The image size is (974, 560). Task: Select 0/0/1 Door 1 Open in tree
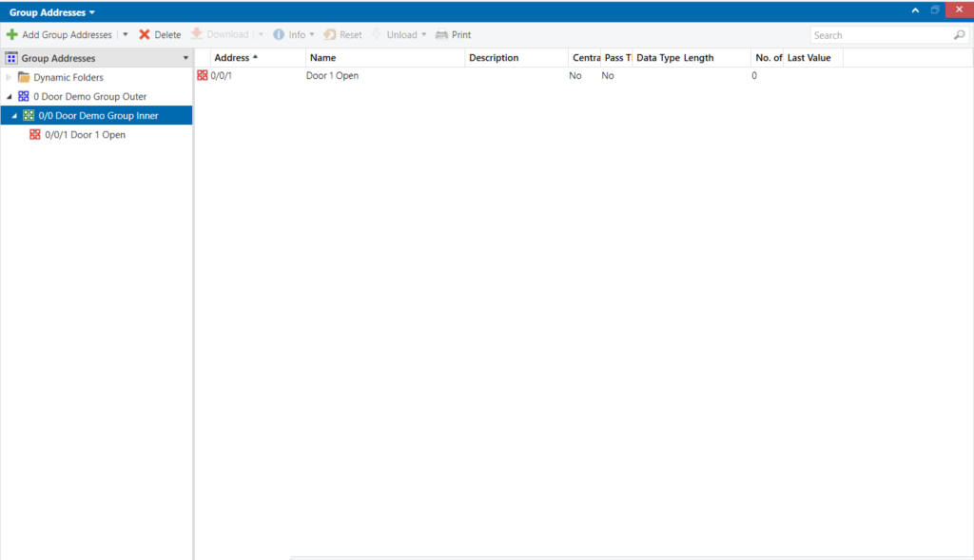click(x=85, y=135)
